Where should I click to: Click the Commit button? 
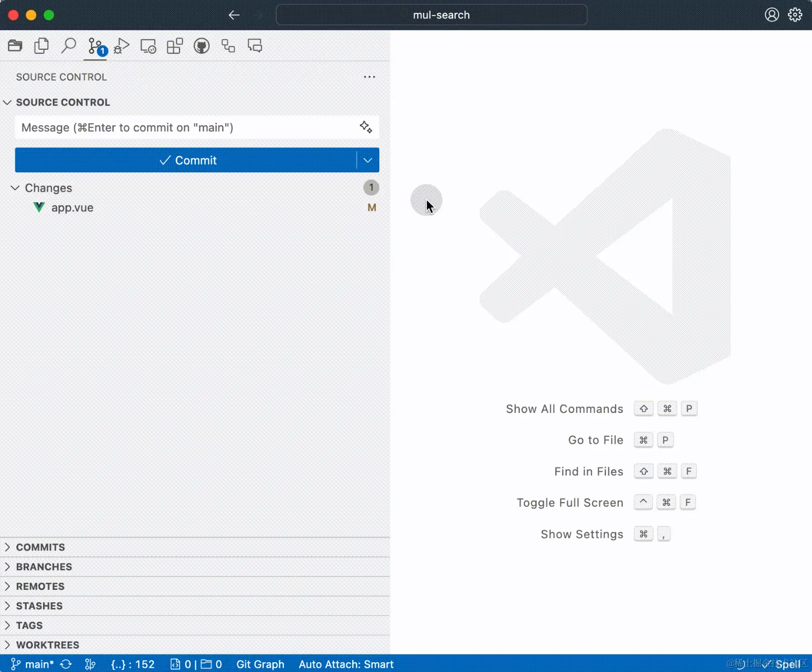tap(186, 160)
